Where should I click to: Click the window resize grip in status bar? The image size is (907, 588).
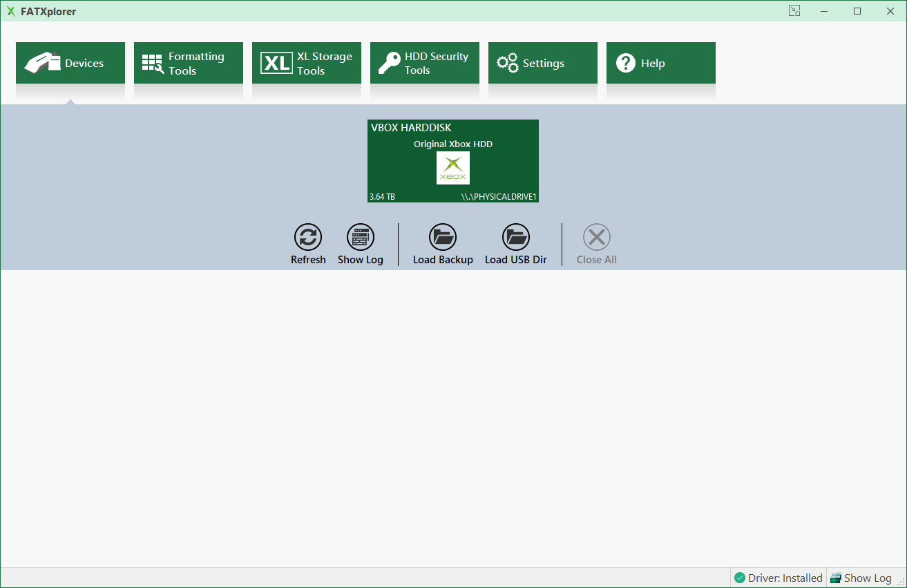pos(900,581)
